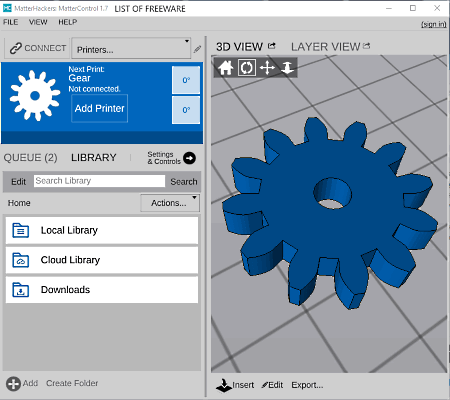Open the Printers dropdown

pos(131,48)
